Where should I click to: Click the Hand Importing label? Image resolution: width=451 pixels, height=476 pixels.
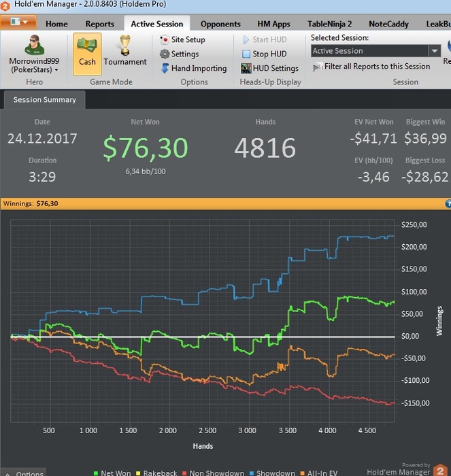(x=199, y=68)
